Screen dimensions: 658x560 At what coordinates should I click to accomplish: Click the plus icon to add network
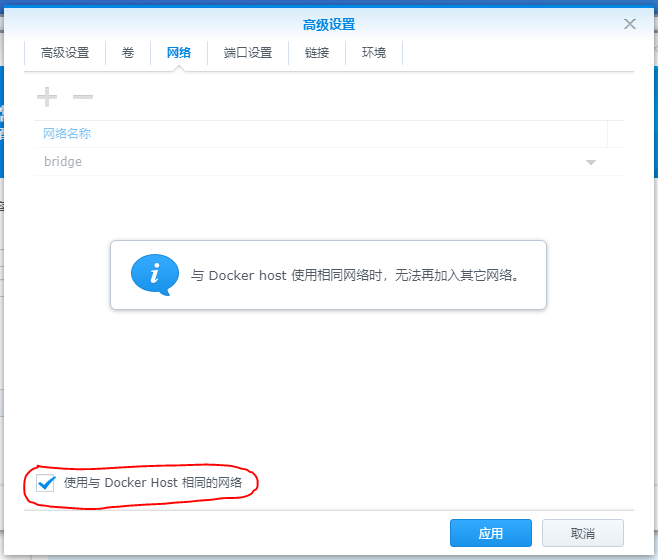(x=47, y=97)
